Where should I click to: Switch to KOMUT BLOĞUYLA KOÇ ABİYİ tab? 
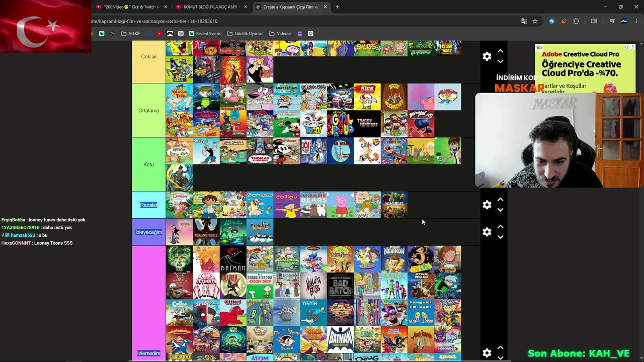(211, 7)
